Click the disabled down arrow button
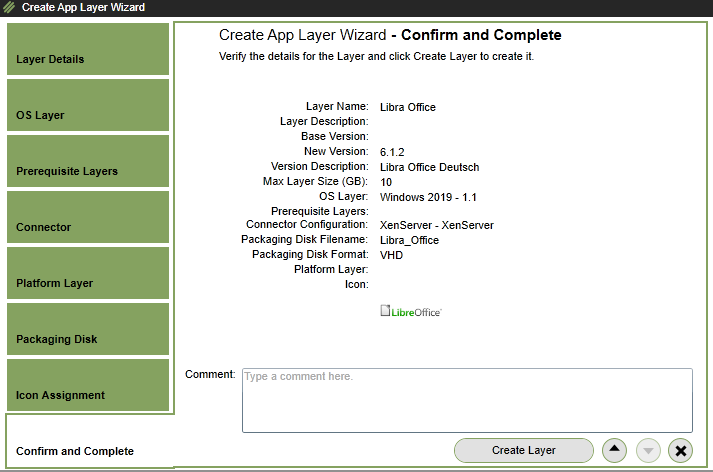This screenshot has width=713, height=472. tap(648, 450)
